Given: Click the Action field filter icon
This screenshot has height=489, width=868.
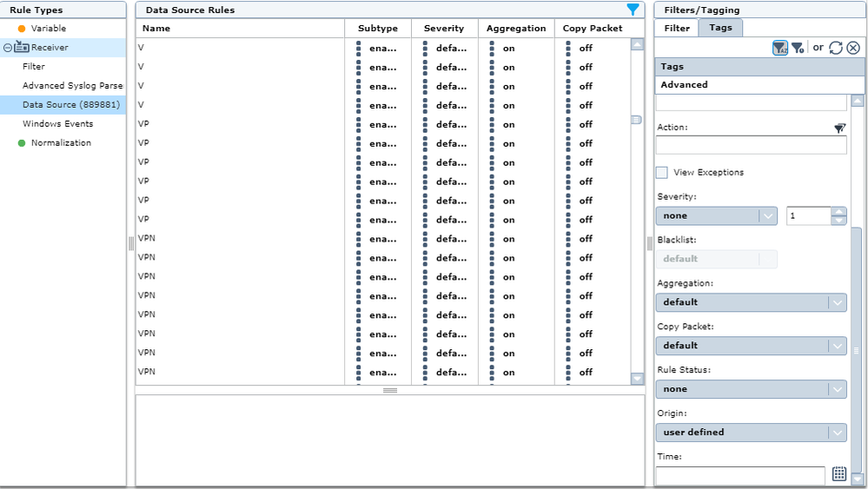Looking at the screenshot, I should click(x=839, y=128).
